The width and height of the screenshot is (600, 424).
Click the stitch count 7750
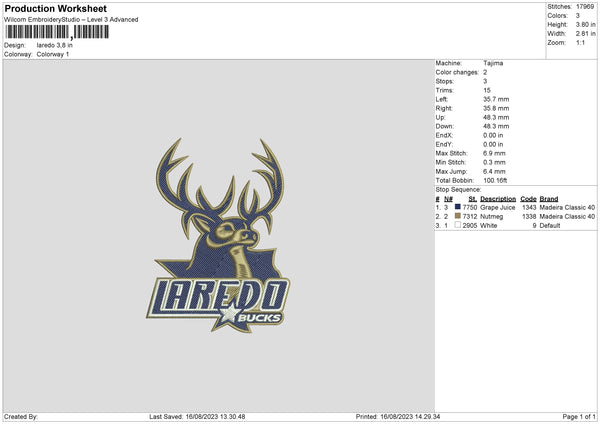coord(470,207)
